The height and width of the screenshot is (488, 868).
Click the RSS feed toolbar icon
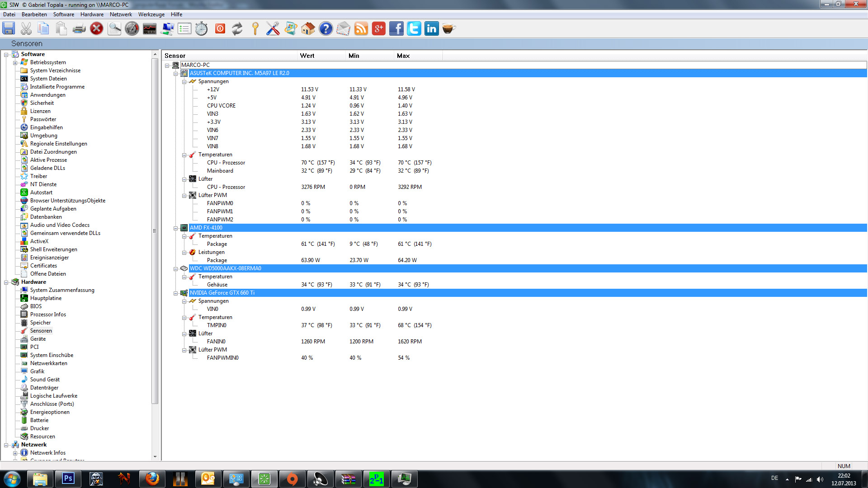point(361,29)
